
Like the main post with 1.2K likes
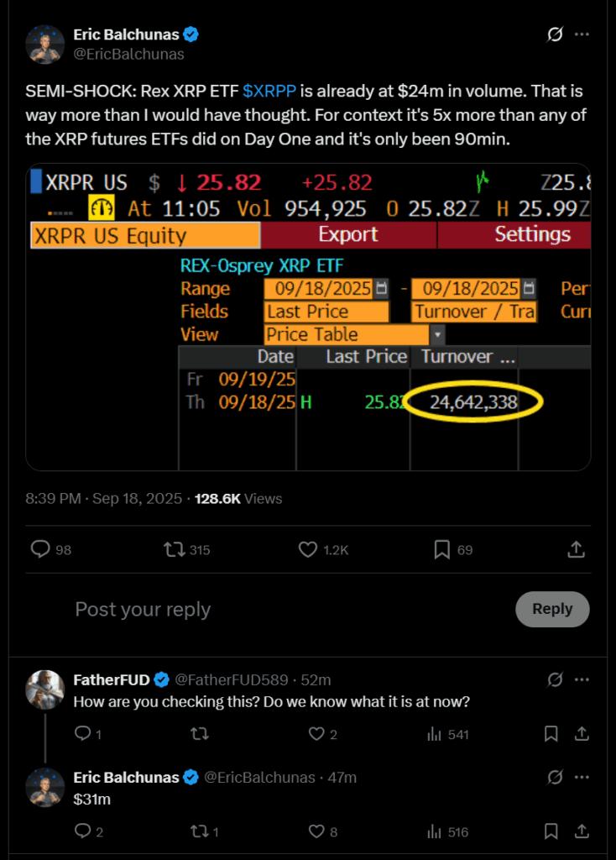[x=308, y=549]
